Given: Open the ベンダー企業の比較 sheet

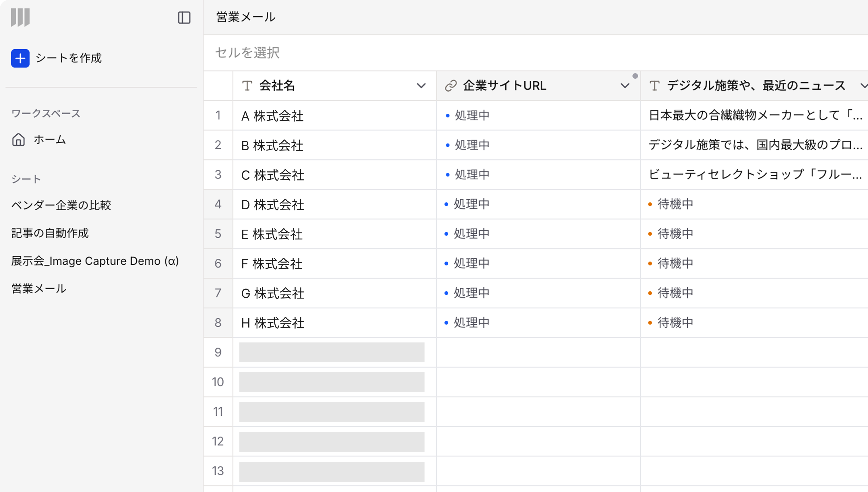Looking at the screenshot, I should tap(61, 205).
